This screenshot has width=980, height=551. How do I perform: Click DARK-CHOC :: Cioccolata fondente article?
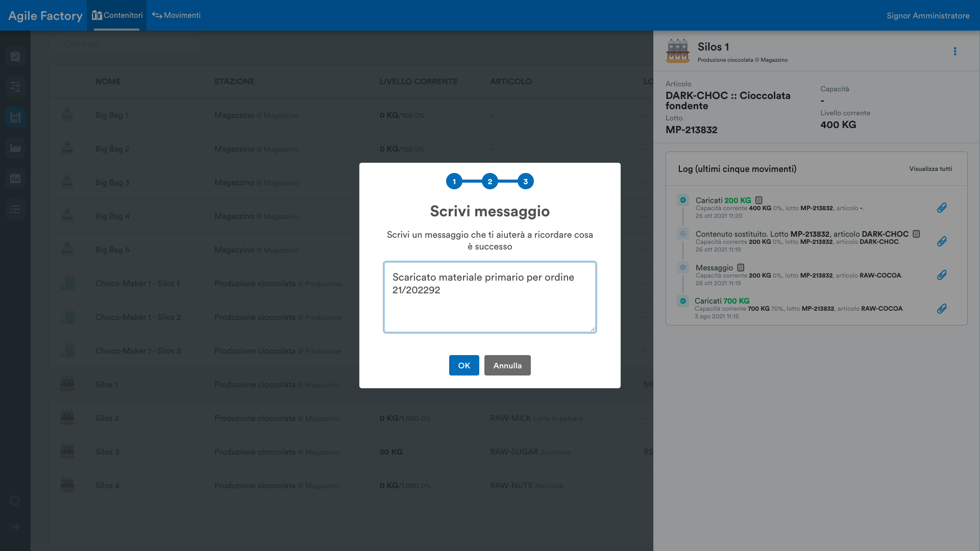[x=728, y=101]
